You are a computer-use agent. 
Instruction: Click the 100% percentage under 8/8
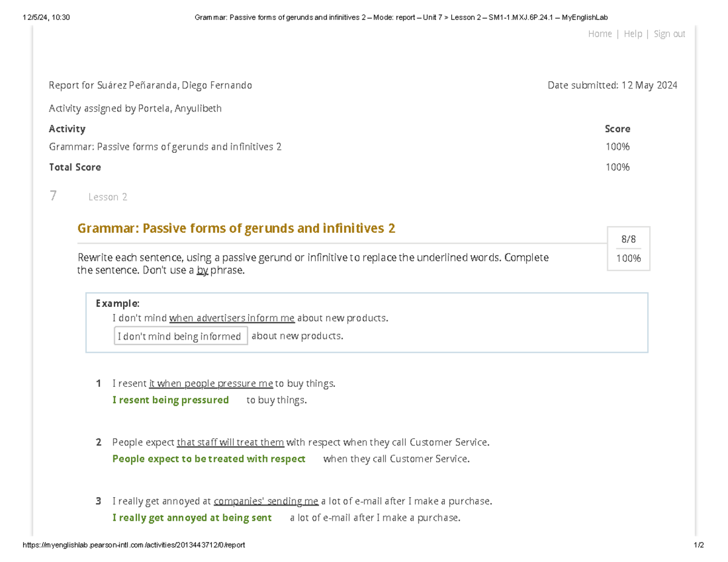(629, 258)
